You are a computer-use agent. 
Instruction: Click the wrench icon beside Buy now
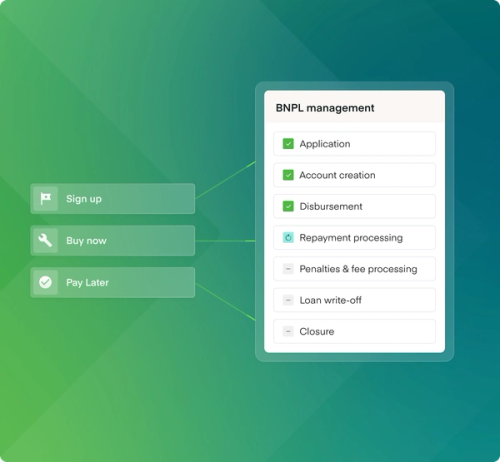(x=45, y=240)
